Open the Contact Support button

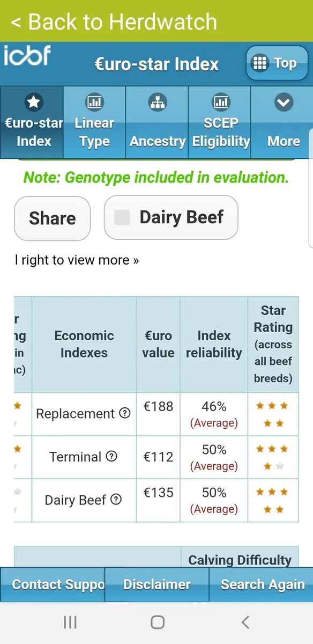click(x=53, y=584)
